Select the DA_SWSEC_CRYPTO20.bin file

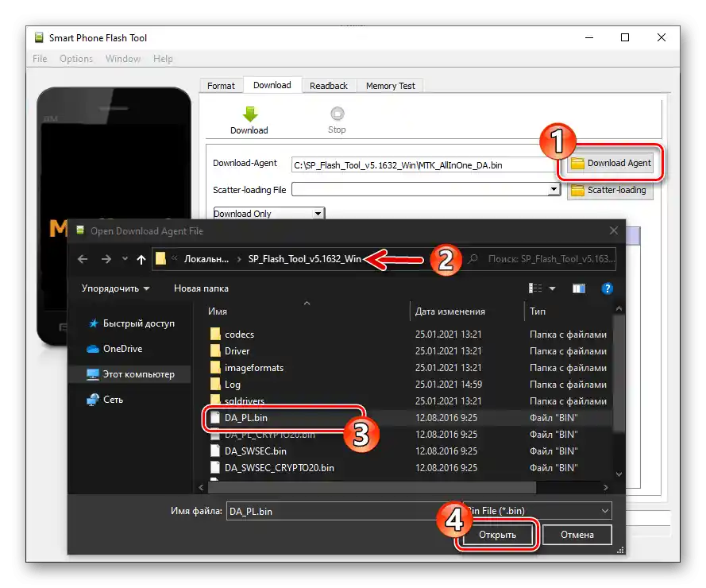pyautogui.click(x=280, y=468)
